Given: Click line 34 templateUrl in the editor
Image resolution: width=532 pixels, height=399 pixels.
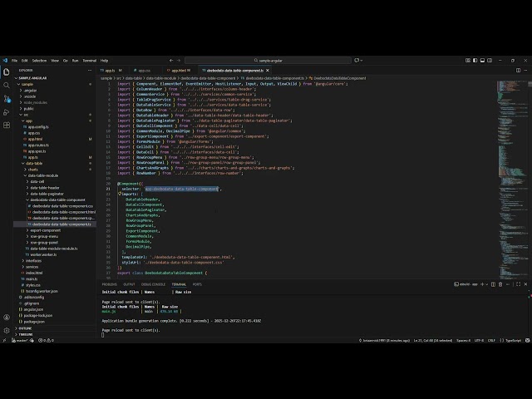Looking at the screenshot, I should coord(178,257).
